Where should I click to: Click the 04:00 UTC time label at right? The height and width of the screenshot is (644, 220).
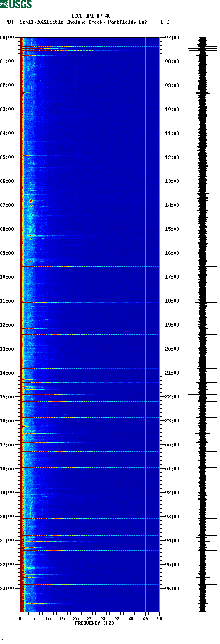tap(172, 541)
